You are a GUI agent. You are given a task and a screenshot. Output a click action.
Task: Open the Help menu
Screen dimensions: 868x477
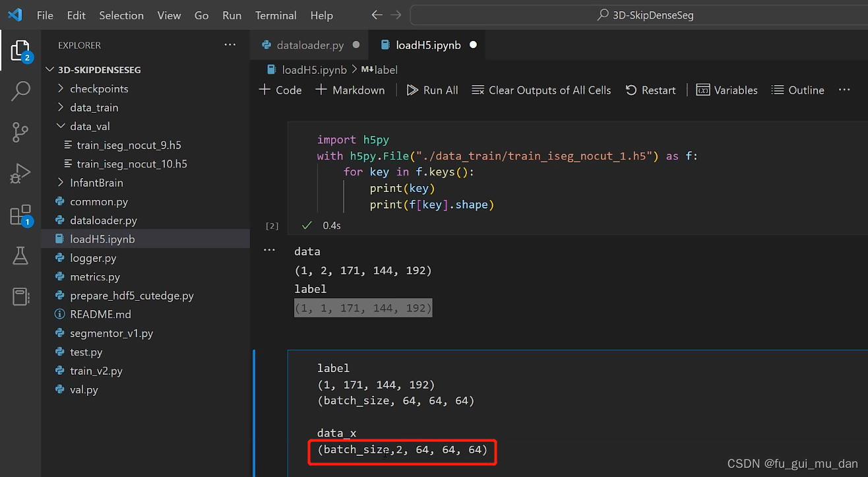click(x=321, y=15)
